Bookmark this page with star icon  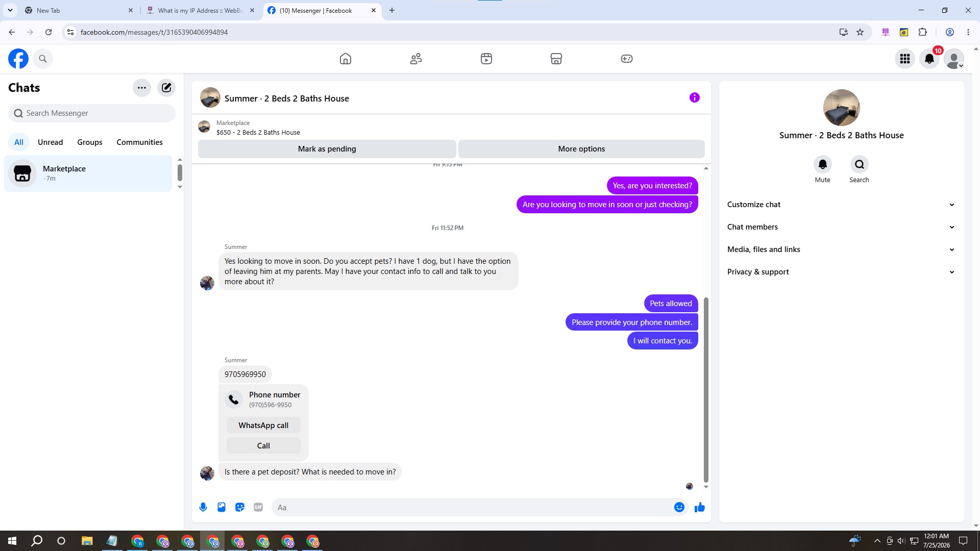(x=860, y=32)
